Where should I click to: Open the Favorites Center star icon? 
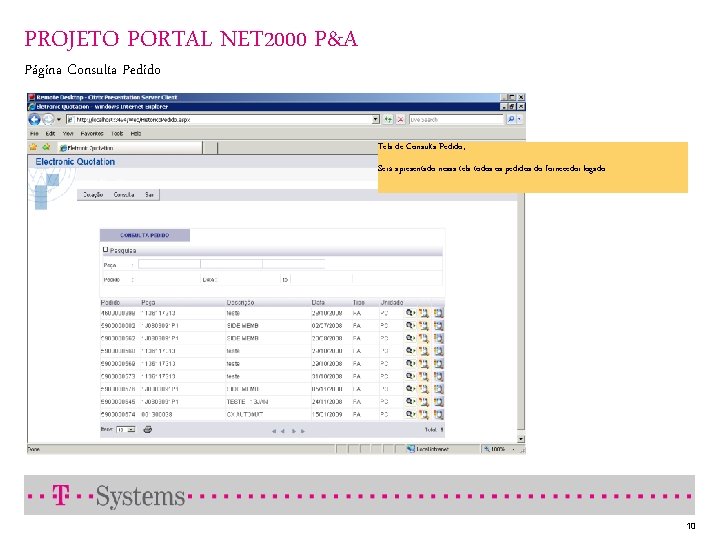[33, 147]
